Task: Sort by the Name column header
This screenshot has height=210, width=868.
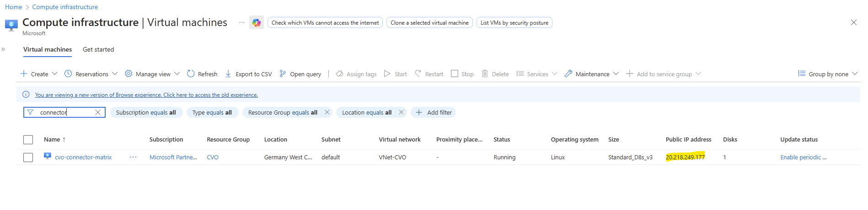Action: coord(52,140)
